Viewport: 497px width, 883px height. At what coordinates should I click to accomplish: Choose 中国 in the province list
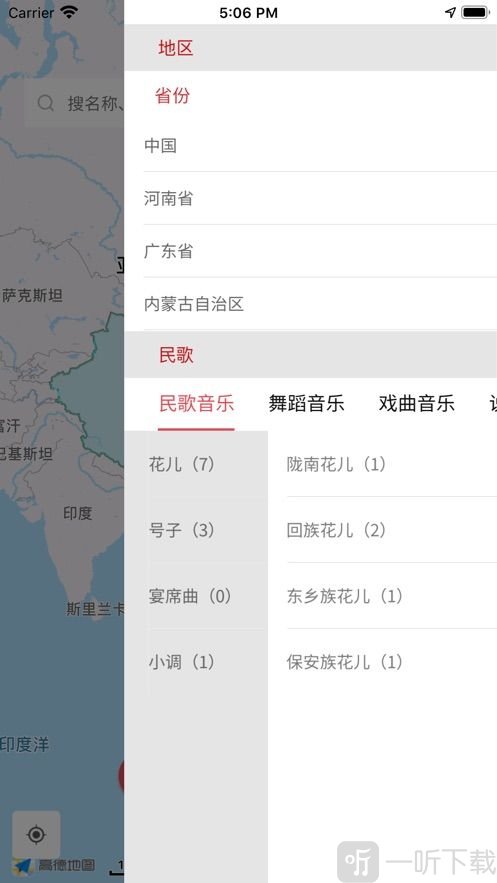tap(320, 146)
